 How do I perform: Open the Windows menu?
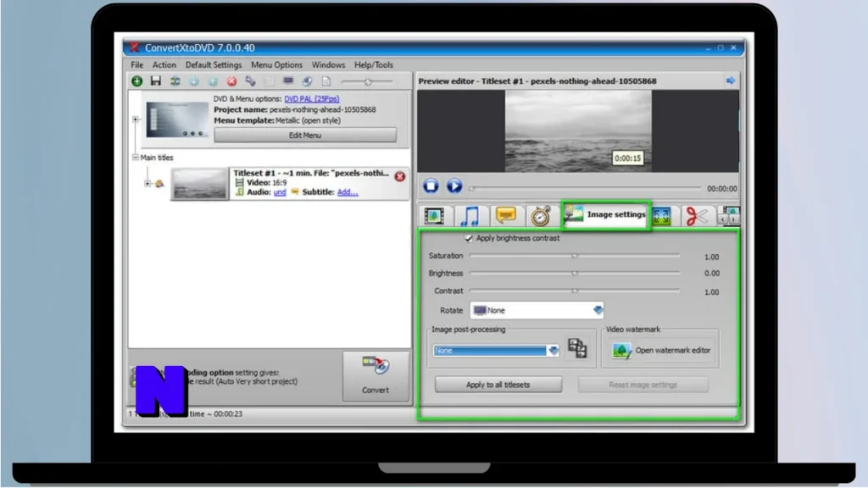point(328,64)
